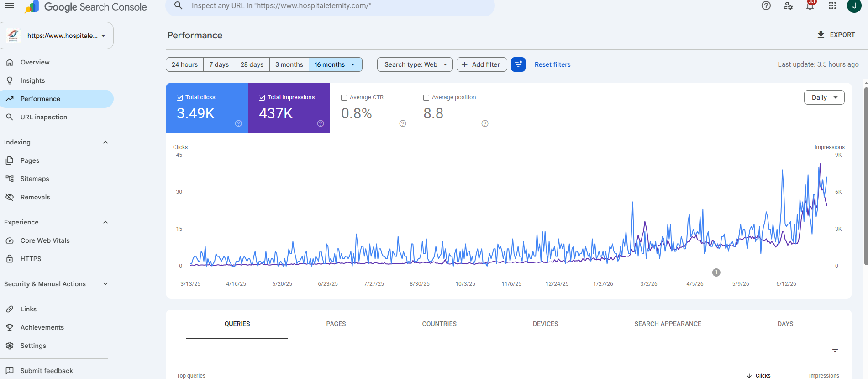The height and width of the screenshot is (379, 868).
Task: Click the Settings gear icon
Action: pyautogui.click(x=10, y=346)
